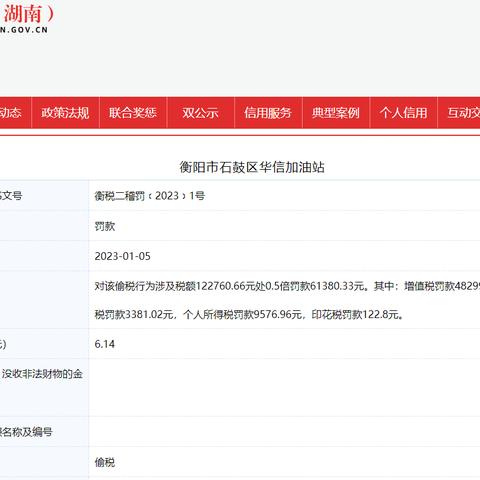Click the GOV.CN site address text
This screenshot has height=480, width=480.
coord(24,30)
